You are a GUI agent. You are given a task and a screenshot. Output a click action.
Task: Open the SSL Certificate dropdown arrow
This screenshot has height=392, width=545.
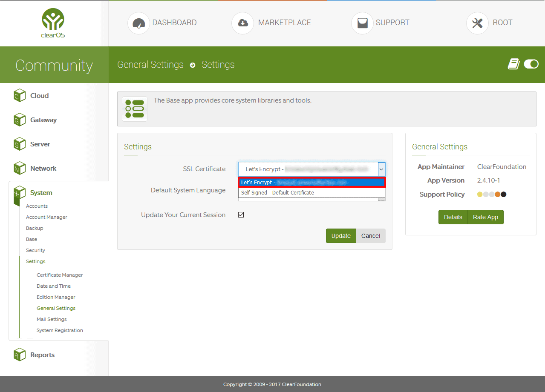click(x=381, y=169)
